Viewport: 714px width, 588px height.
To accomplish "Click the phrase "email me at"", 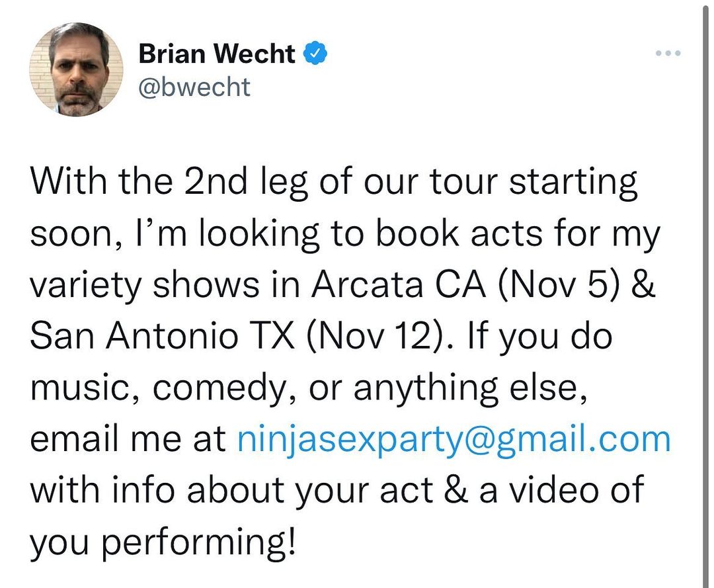I will [x=128, y=440].
